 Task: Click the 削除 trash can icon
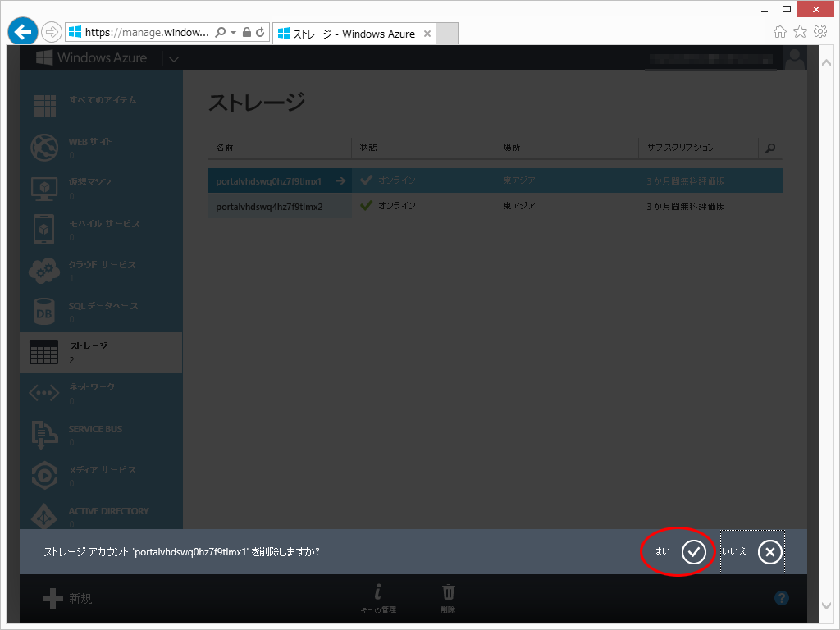click(449, 592)
